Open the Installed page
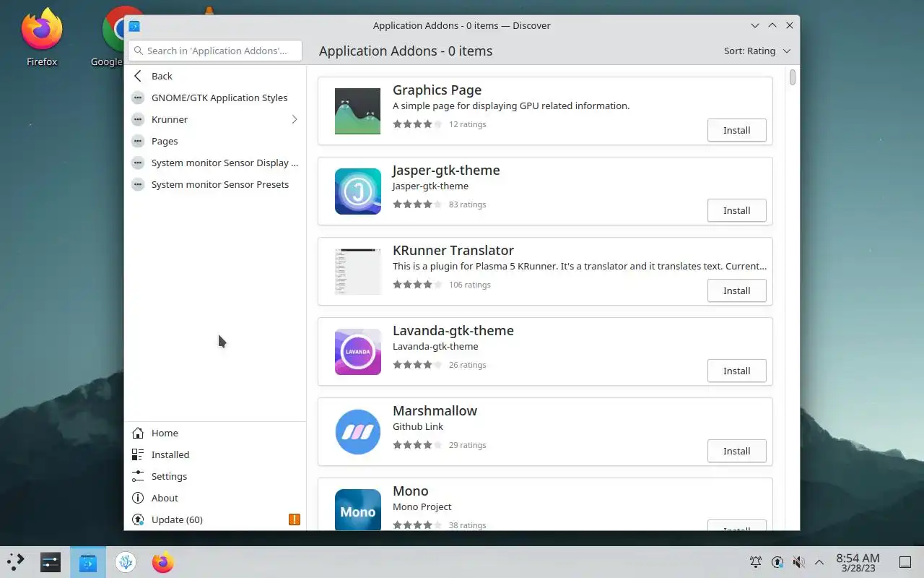 (x=215, y=454)
